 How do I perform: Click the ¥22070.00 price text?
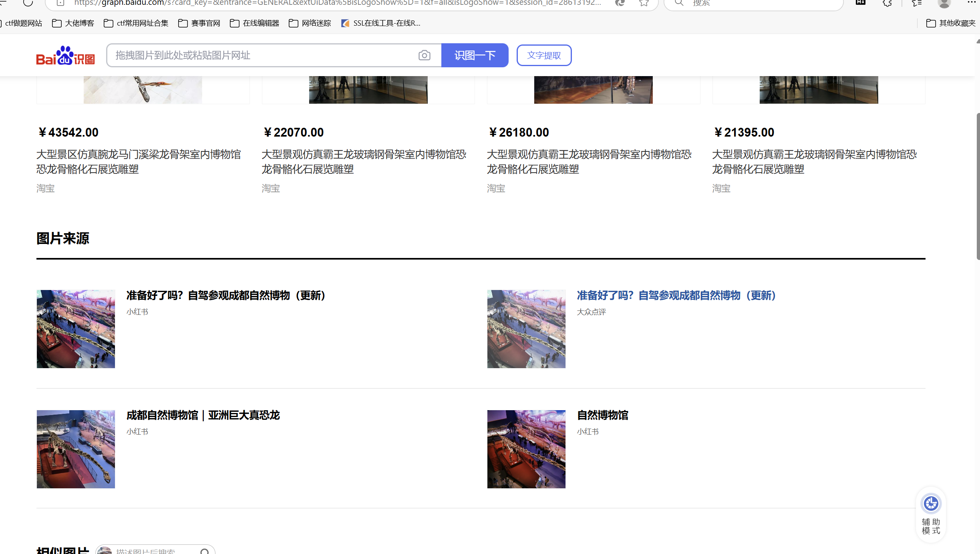(x=294, y=133)
